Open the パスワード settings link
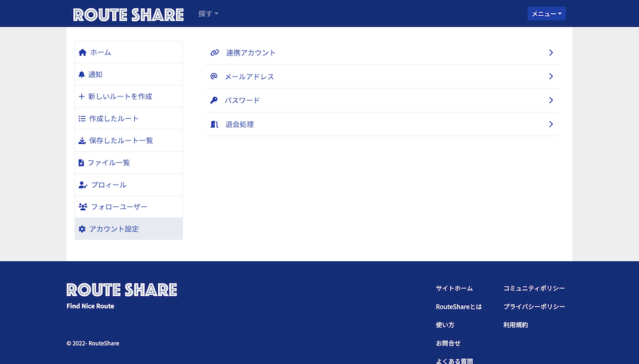The image size is (639, 364). (x=381, y=100)
